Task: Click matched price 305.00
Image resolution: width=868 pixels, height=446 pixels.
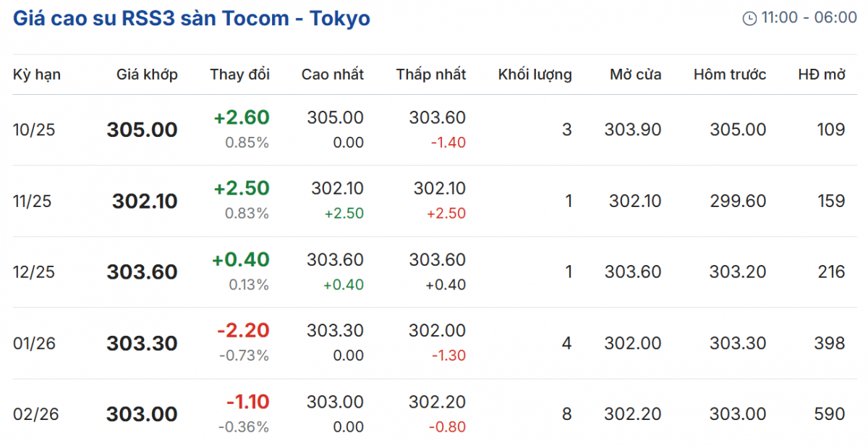Action: (x=142, y=130)
